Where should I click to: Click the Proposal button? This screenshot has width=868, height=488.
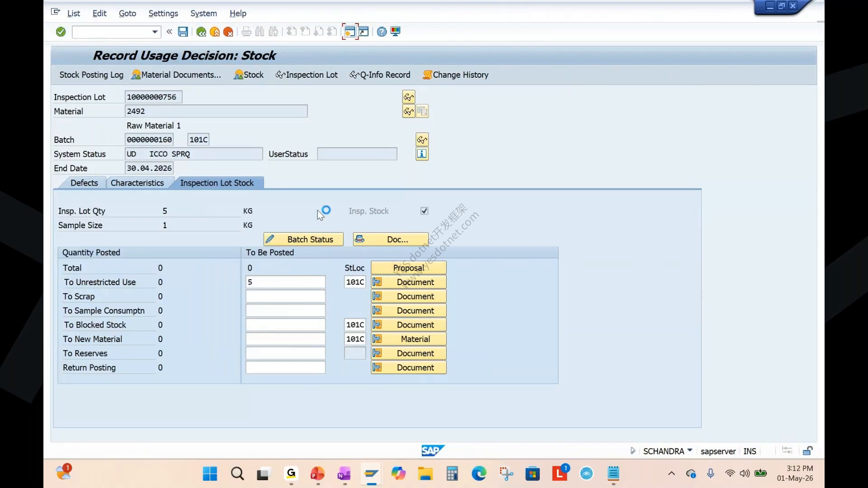409,268
